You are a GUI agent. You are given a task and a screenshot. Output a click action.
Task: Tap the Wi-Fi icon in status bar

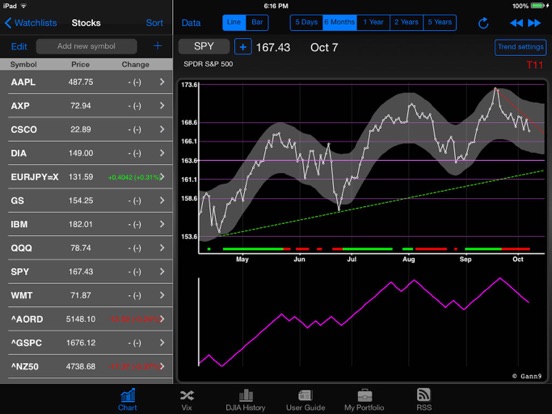point(24,6)
